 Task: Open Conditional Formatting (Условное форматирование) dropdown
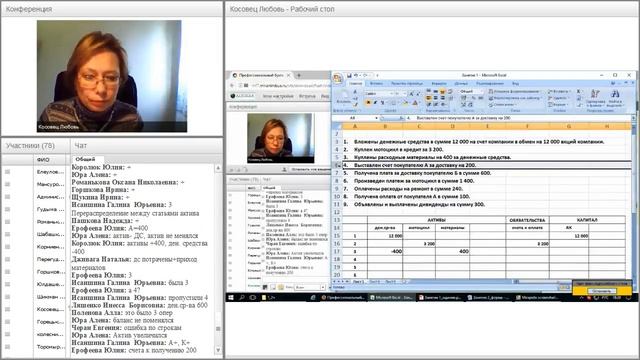pyautogui.click(x=515, y=91)
